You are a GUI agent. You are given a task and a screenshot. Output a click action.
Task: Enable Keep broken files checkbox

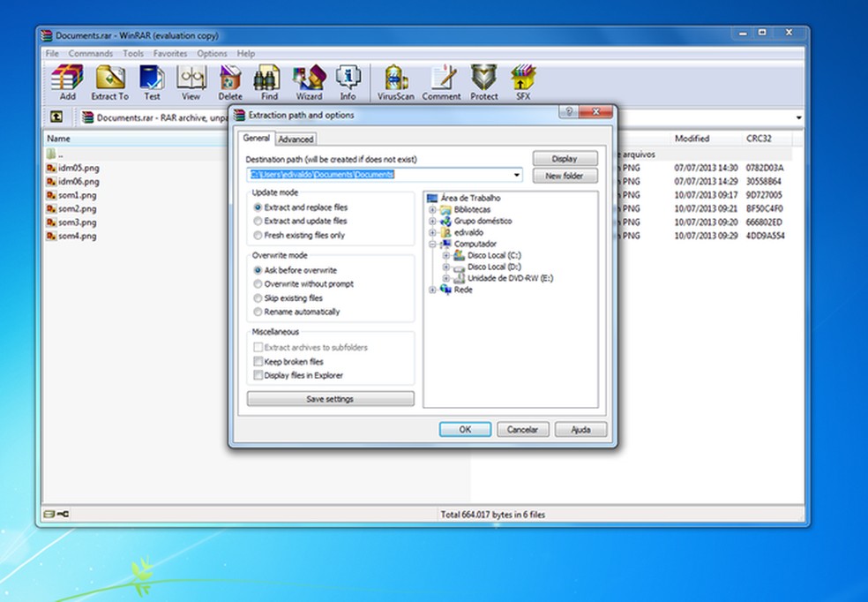(x=258, y=362)
